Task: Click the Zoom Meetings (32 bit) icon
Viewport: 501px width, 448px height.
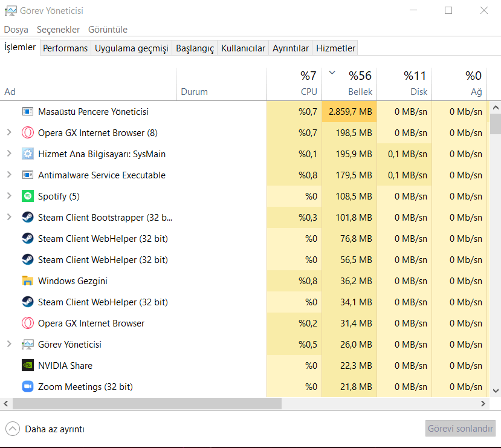Action: click(x=28, y=387)
